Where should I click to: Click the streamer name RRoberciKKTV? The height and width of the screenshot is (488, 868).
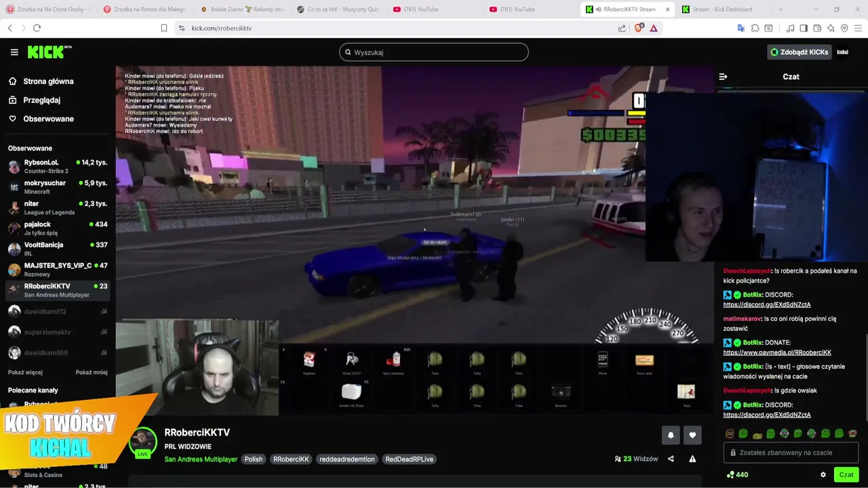[197, 432]
